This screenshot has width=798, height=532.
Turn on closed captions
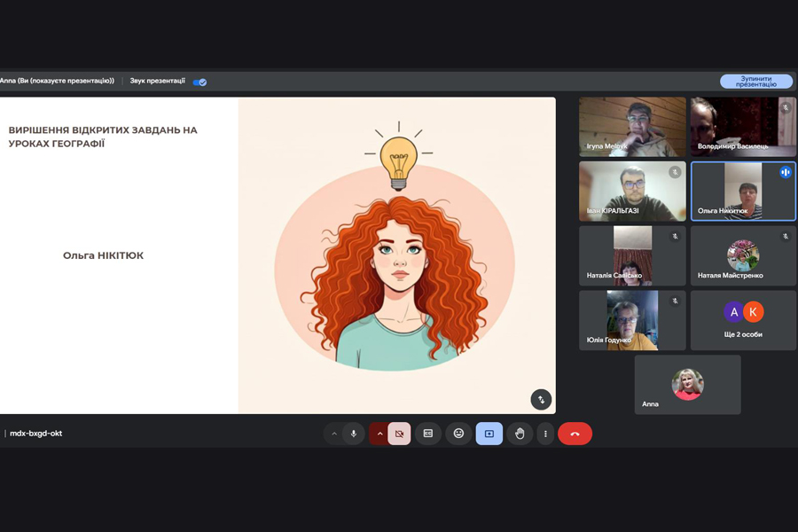click(428, 434)
